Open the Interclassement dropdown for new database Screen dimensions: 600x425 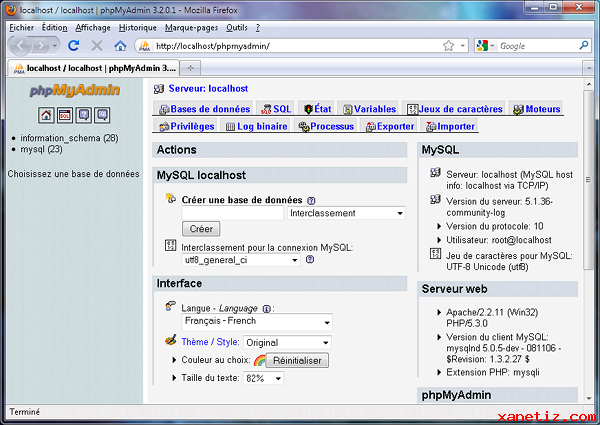(346, 213)
